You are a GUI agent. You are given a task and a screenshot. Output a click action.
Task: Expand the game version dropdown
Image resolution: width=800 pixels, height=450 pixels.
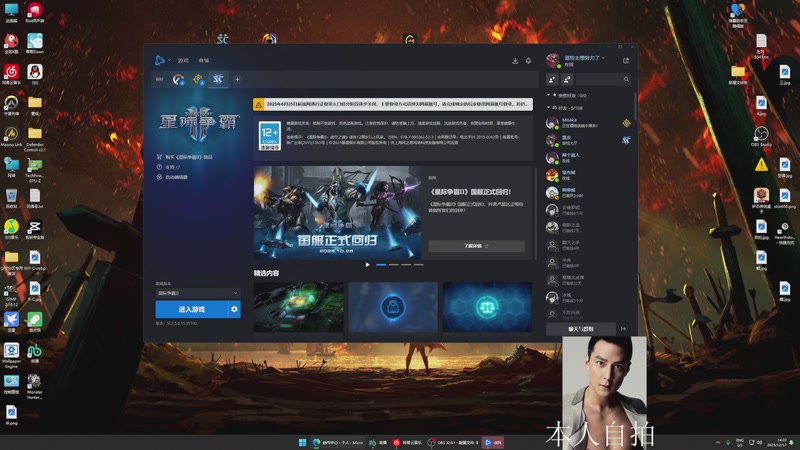point(197,293)
